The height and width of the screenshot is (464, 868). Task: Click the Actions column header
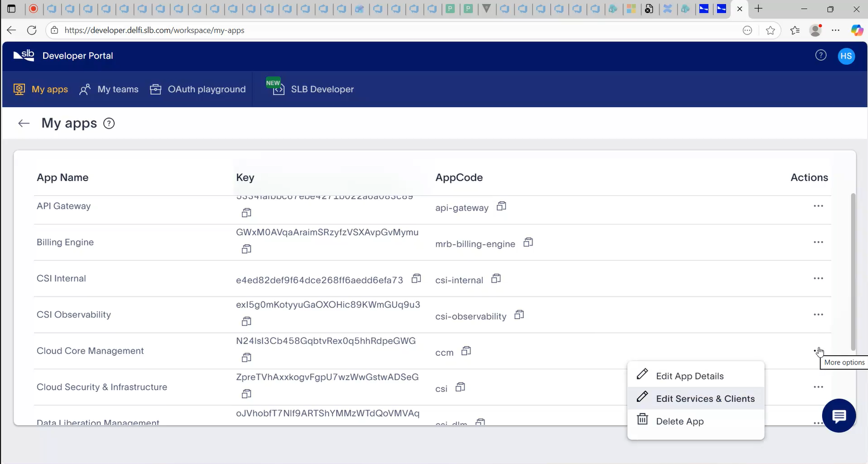pos(809,178)
